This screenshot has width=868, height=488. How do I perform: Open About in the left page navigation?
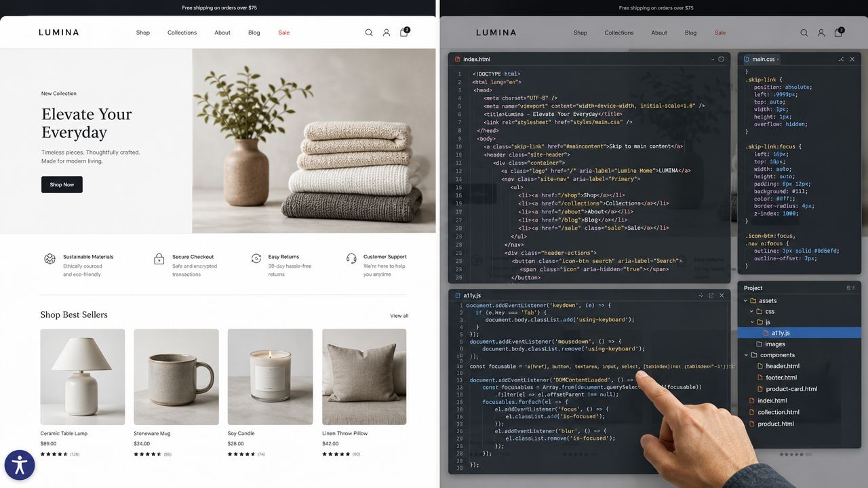pos(222,33)
